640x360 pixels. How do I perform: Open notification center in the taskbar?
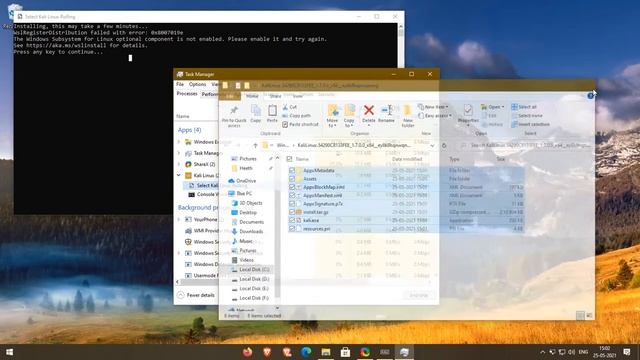(627, 352)
